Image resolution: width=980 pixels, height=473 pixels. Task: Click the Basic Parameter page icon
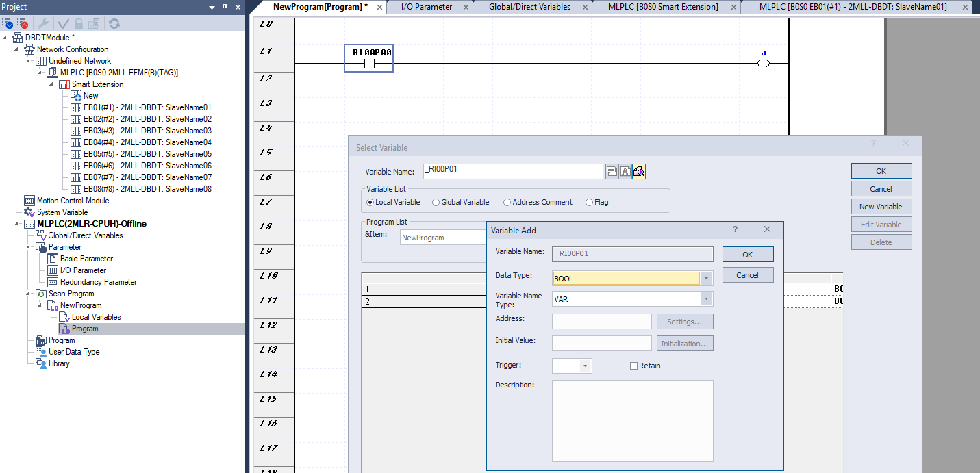point(53,259)
